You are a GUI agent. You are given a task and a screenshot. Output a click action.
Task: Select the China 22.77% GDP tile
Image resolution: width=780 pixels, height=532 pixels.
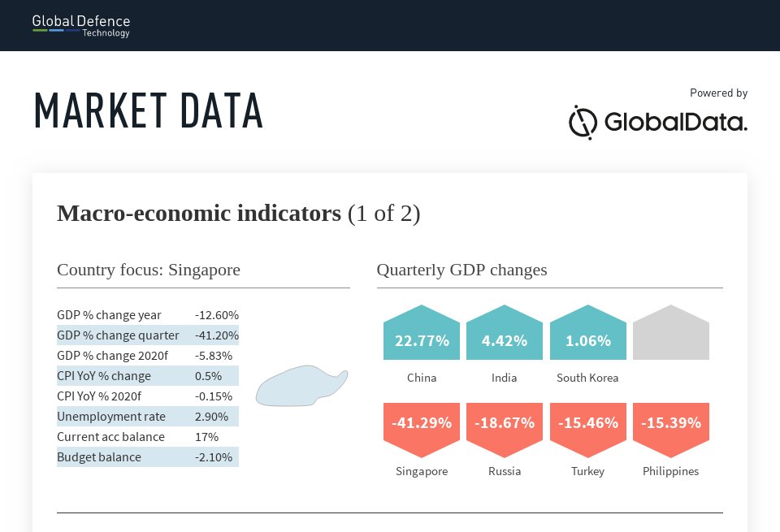422,332
